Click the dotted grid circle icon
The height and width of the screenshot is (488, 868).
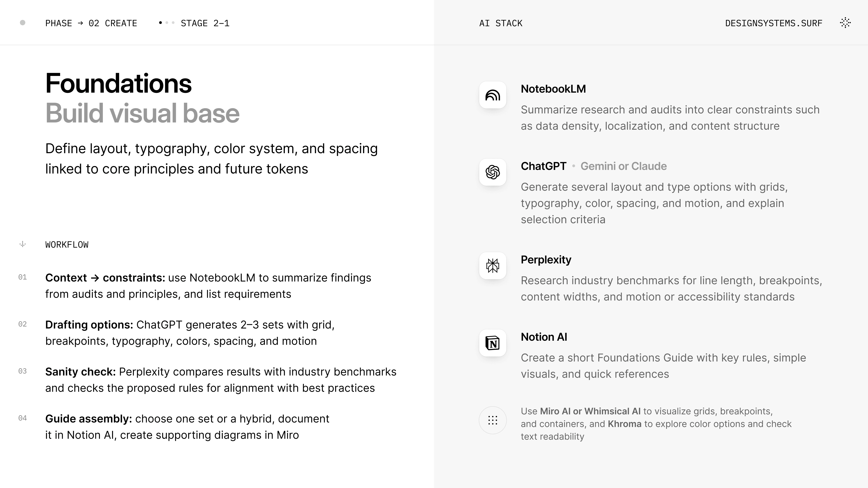(x=493, y=420)
